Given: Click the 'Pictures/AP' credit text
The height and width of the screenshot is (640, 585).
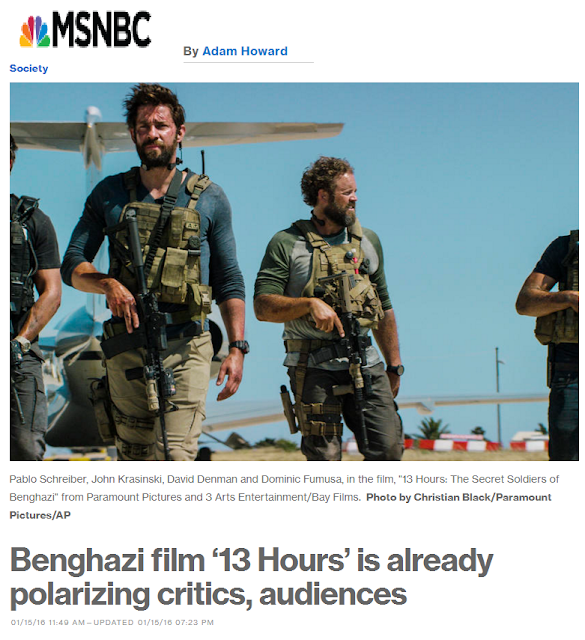Looking at the screenshot, I should 40,515.
